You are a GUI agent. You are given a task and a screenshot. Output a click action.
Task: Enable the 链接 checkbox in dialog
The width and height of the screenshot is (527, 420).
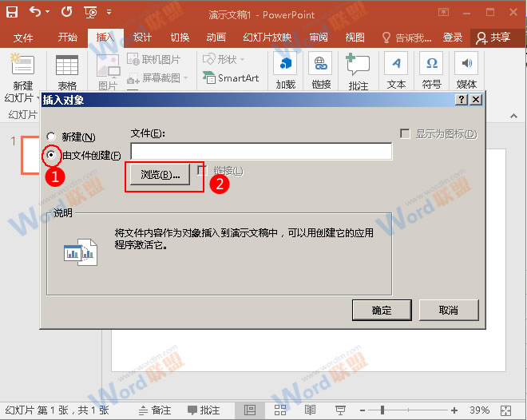click(x=203, y=170)
